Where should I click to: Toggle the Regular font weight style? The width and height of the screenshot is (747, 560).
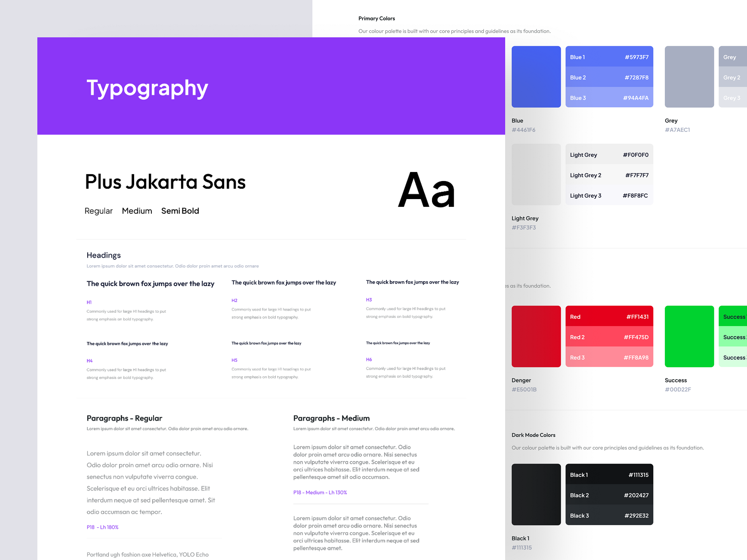(98, 211)
